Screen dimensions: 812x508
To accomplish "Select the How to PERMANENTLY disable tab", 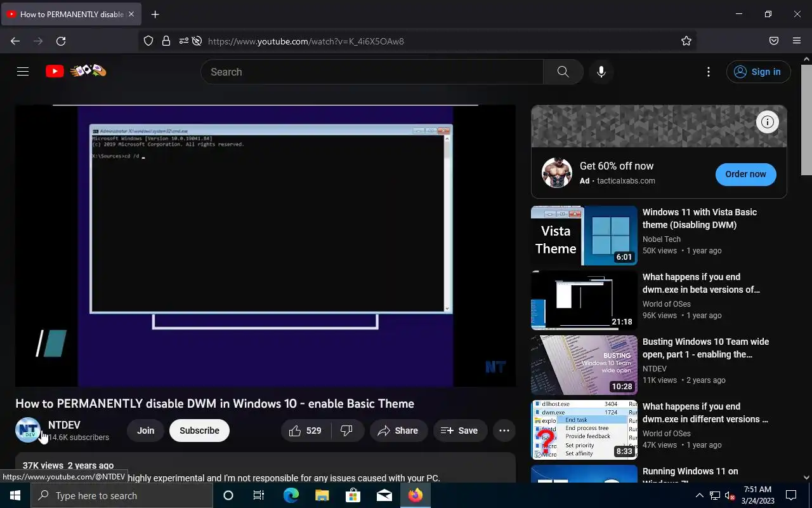I will point(71,14).
